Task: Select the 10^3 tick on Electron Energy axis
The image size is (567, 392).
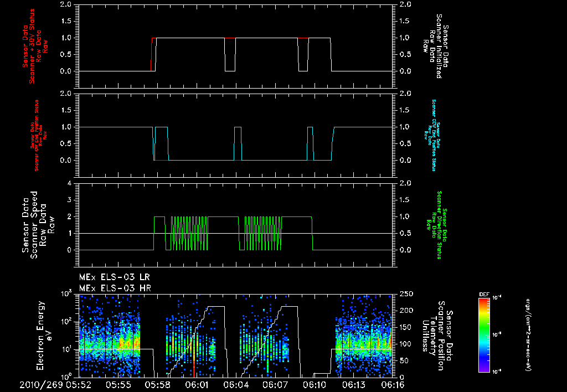Action: coord(66,293)
